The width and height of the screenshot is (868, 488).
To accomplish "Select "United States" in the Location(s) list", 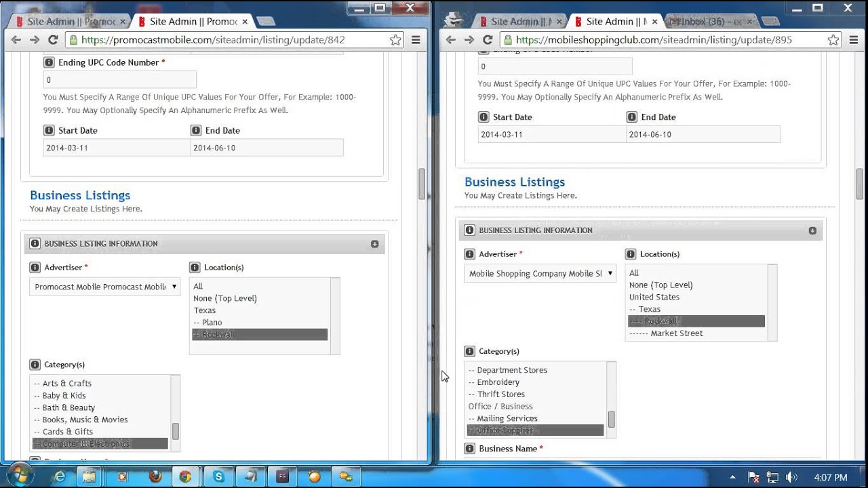I will pyautogui.click(x=696, y=297).
